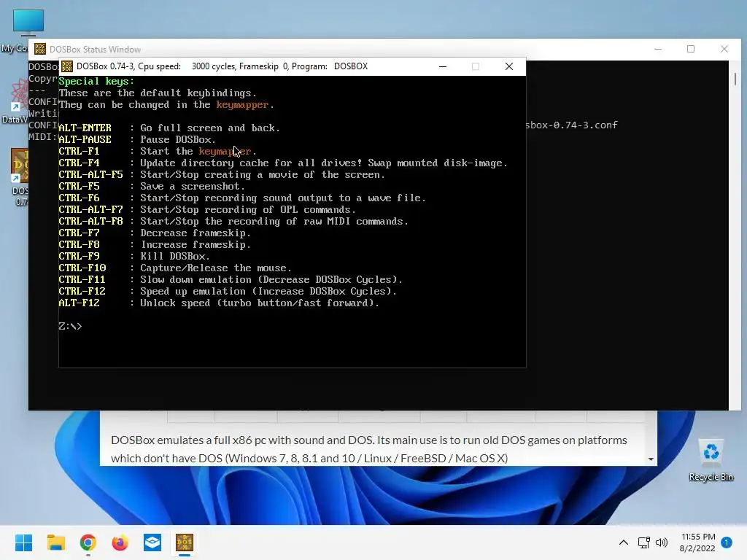
Task: Close the DOSBox Status Window
Action: pyautogui.click(x=724, y=49)
